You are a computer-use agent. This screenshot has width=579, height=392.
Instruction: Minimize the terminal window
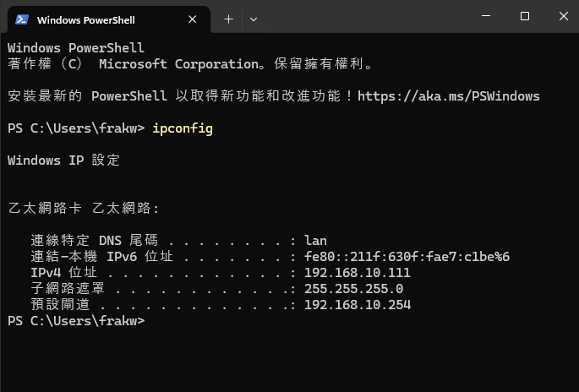click(486, 16)
